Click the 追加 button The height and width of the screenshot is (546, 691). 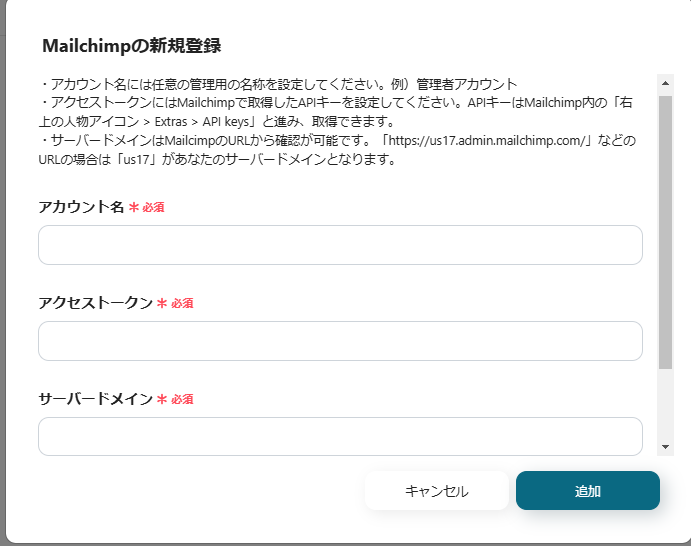[x=588, y=491]
